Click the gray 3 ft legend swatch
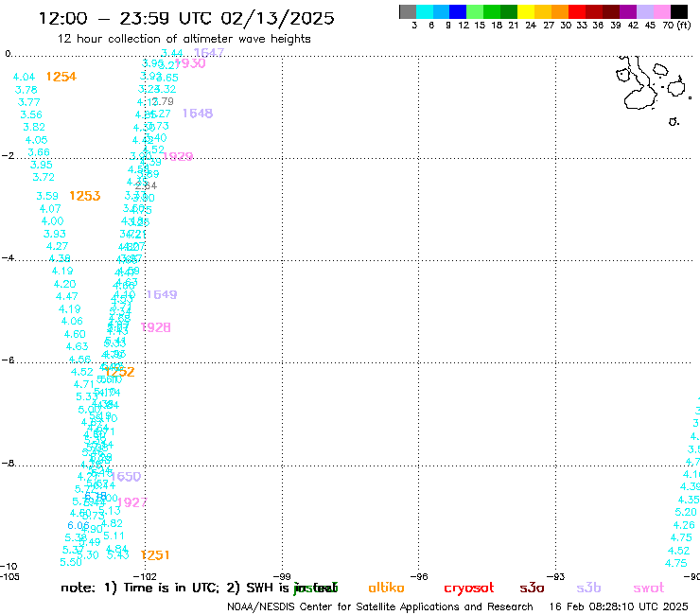Screen dimensions: 700x615 408,11
